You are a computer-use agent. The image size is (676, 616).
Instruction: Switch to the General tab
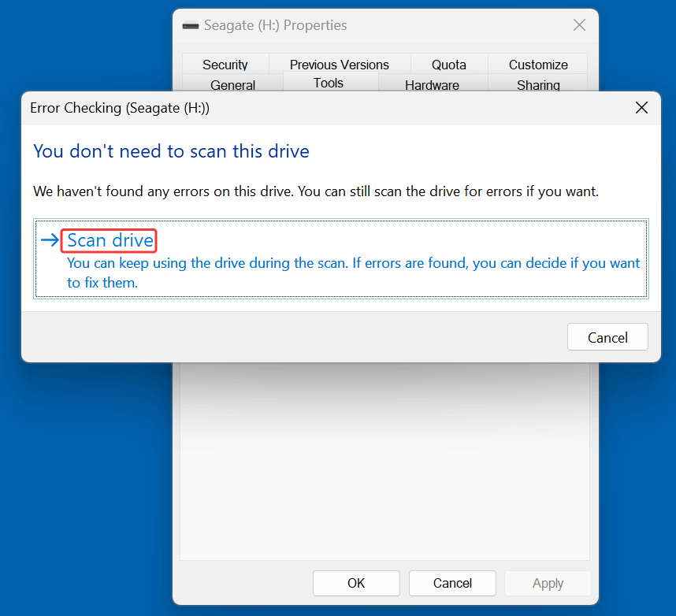pos(232,84)
